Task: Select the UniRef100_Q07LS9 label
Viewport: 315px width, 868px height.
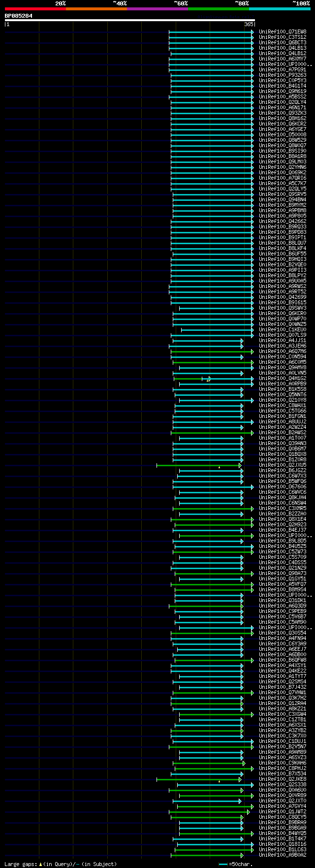Action: coord(283,335)
